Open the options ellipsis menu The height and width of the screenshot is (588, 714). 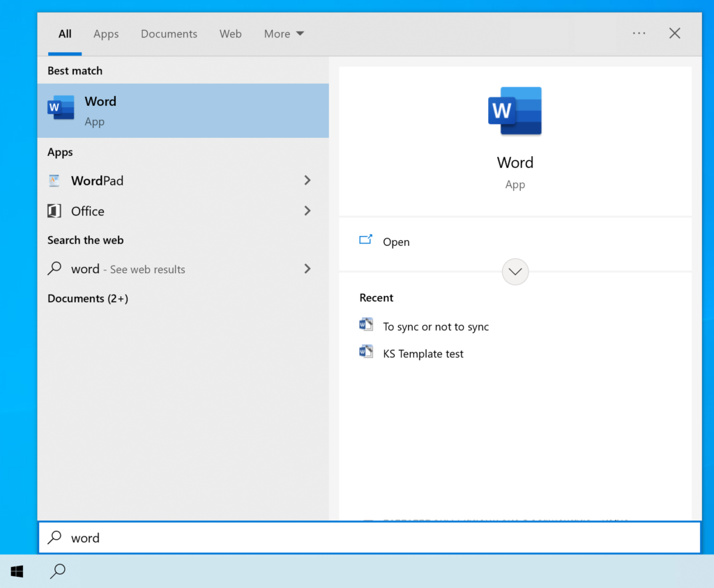(x=639, y=33)
